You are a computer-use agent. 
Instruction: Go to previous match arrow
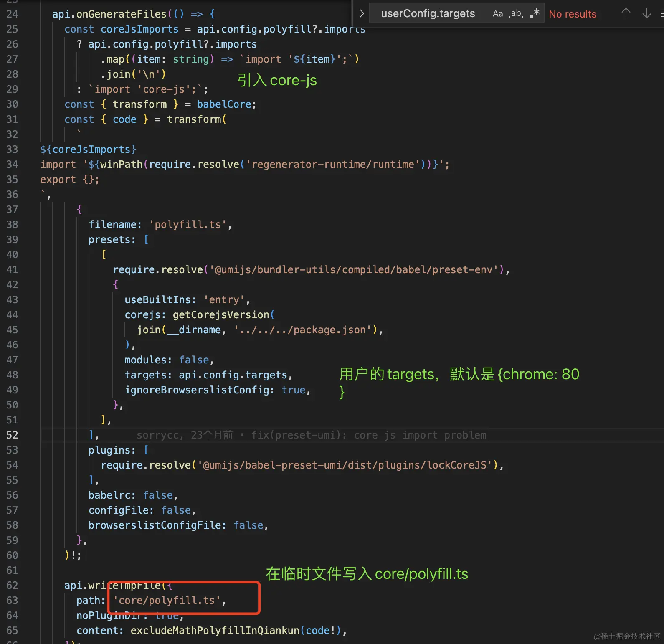626,14
